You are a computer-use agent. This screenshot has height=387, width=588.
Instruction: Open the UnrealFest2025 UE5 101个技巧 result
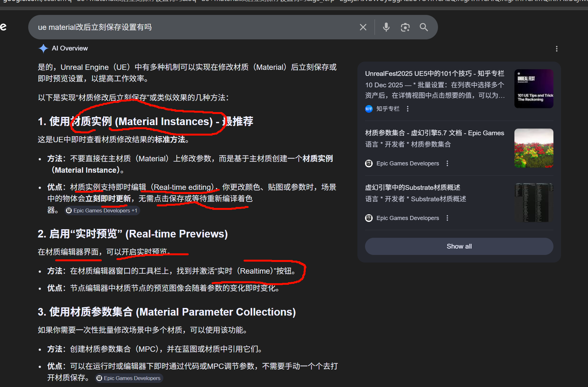pyautogui.click(x=434, y=74)
